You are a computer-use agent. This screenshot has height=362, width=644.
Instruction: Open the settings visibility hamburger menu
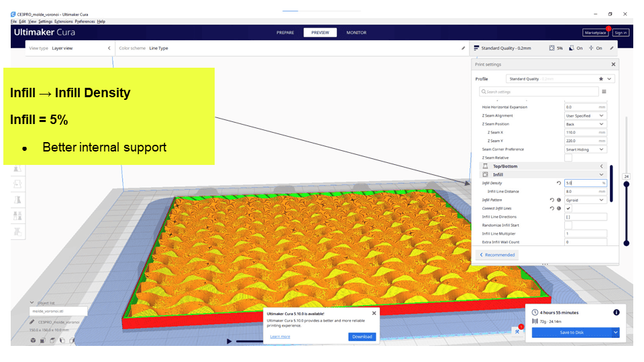(x=604, y=91)
